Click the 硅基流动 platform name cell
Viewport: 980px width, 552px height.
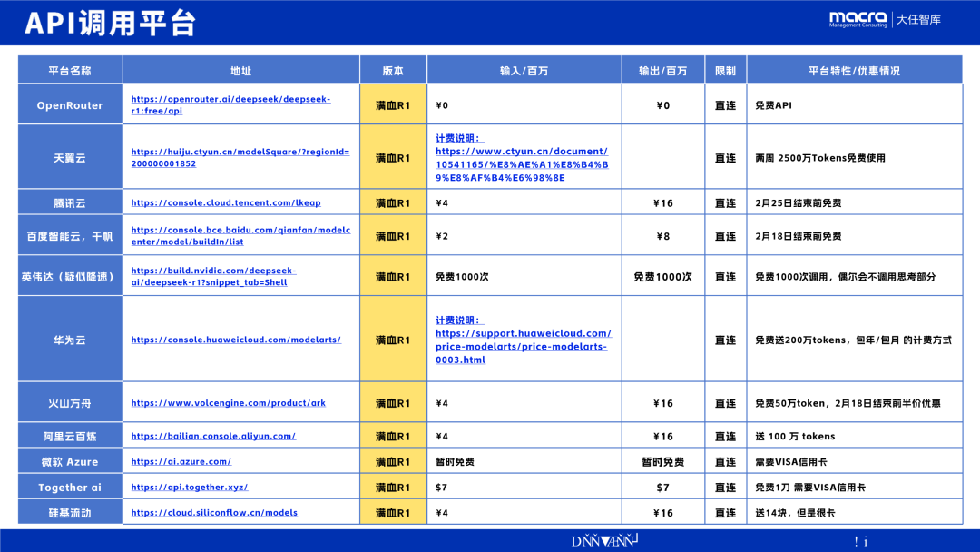pyautogui.click(x=70, y=513)
